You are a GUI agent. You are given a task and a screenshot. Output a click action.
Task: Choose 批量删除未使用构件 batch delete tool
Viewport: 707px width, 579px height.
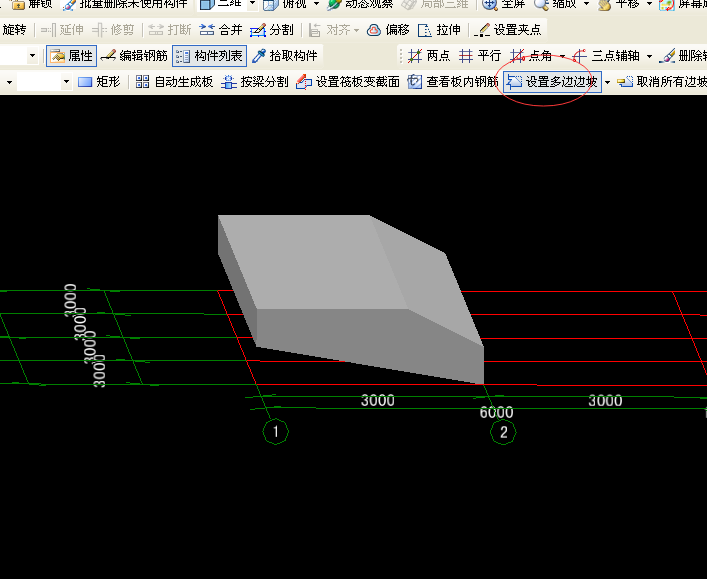click(x=126, y=4)
